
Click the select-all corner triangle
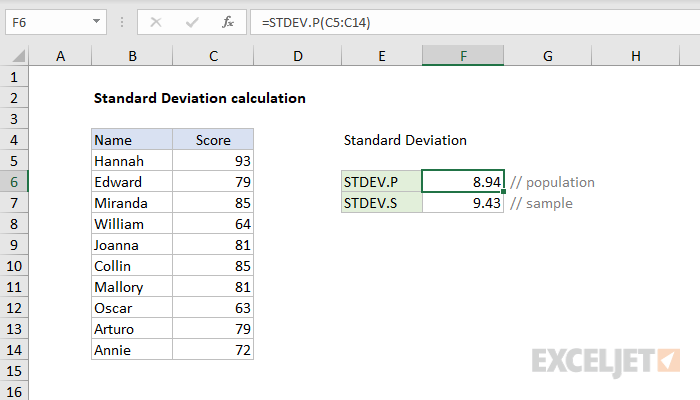click(x=15, y=57)
